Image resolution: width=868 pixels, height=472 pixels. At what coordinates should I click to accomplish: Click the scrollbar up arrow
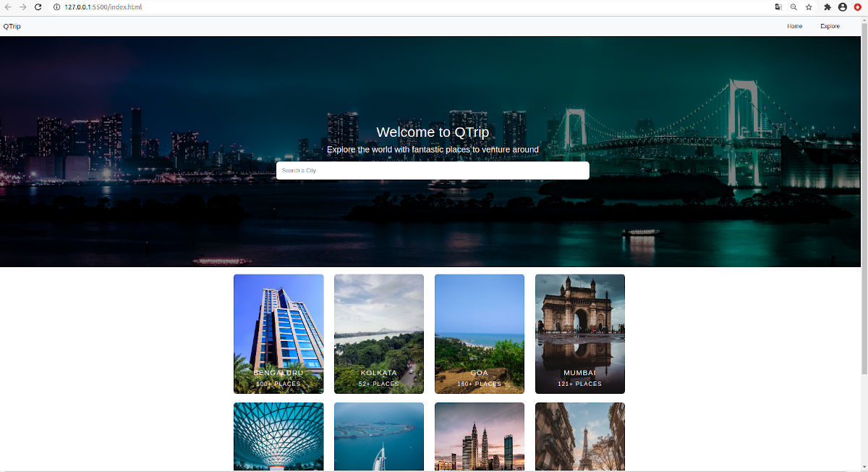click(864, 20)
